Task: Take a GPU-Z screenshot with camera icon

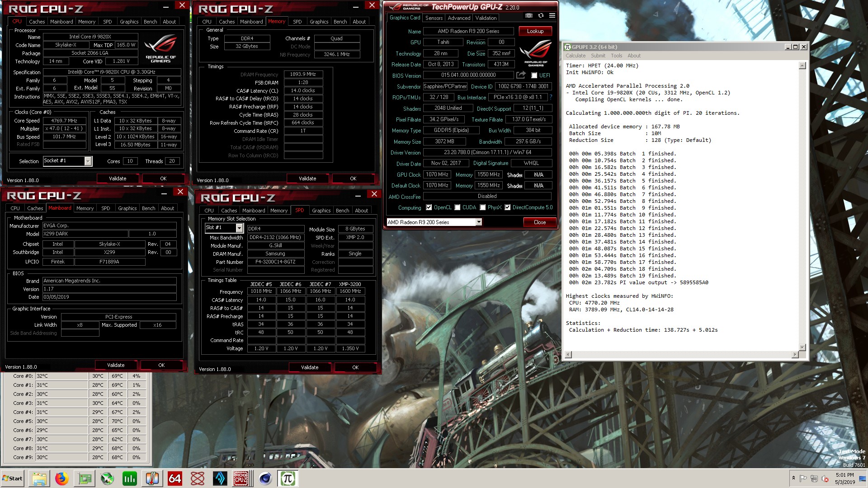Action: point(528,15)
